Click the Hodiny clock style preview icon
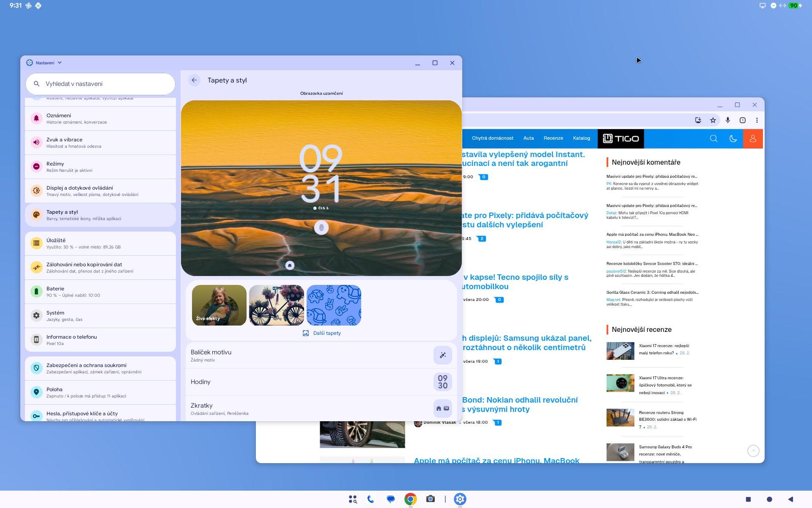 click(x=442, y=382)
